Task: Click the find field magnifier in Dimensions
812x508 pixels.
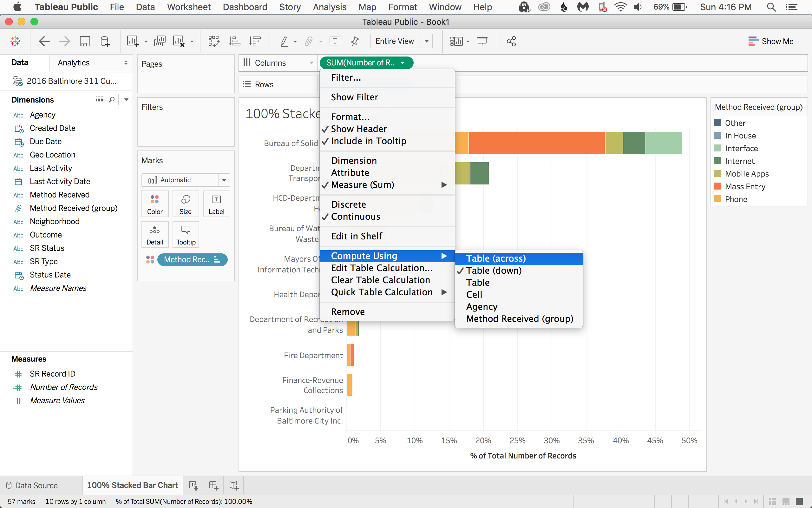Action: pos(112,100)
